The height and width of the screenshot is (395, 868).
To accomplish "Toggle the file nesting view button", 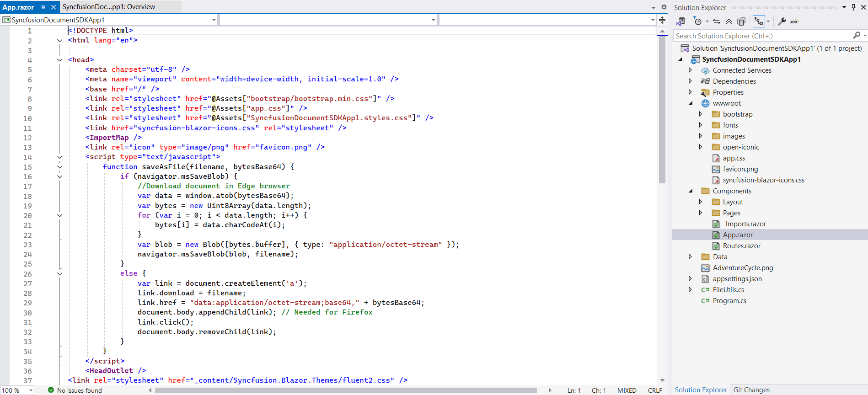I will (x=759, y=21).
